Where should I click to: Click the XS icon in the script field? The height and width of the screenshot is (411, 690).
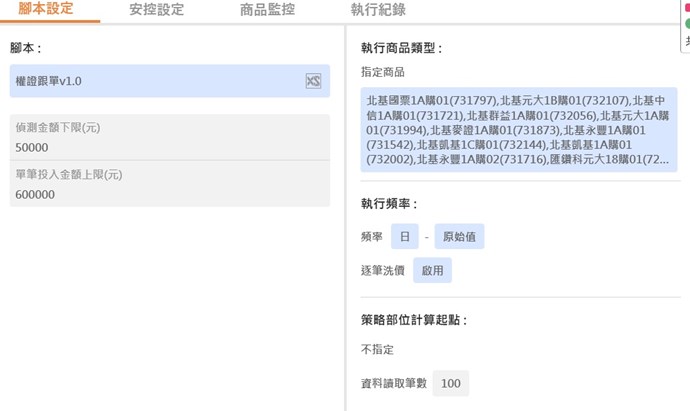click(313, 81)
